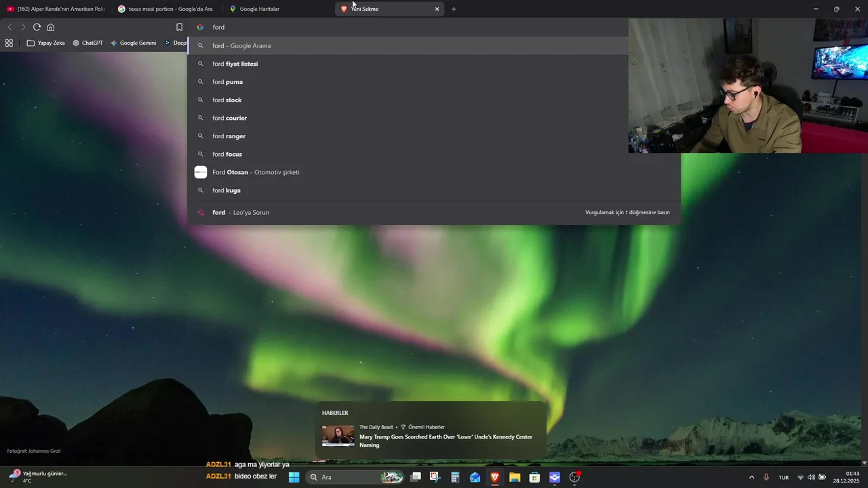This screenshot has width=868, height=488.
Task: Switch the TUR keyboard language
Action: pos(783,477)
